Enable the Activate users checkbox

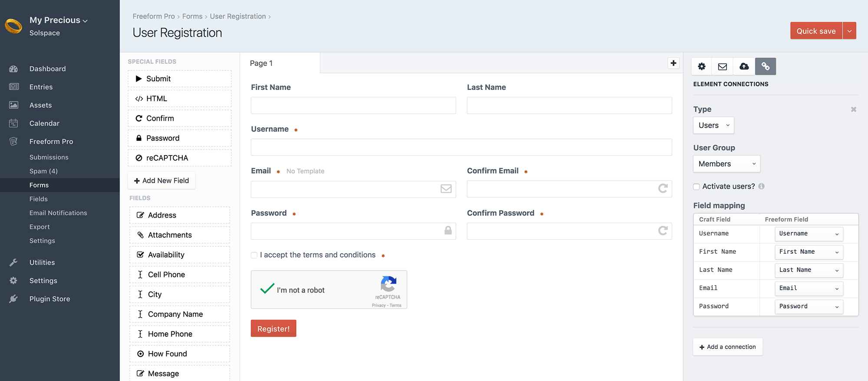(697, 187)
